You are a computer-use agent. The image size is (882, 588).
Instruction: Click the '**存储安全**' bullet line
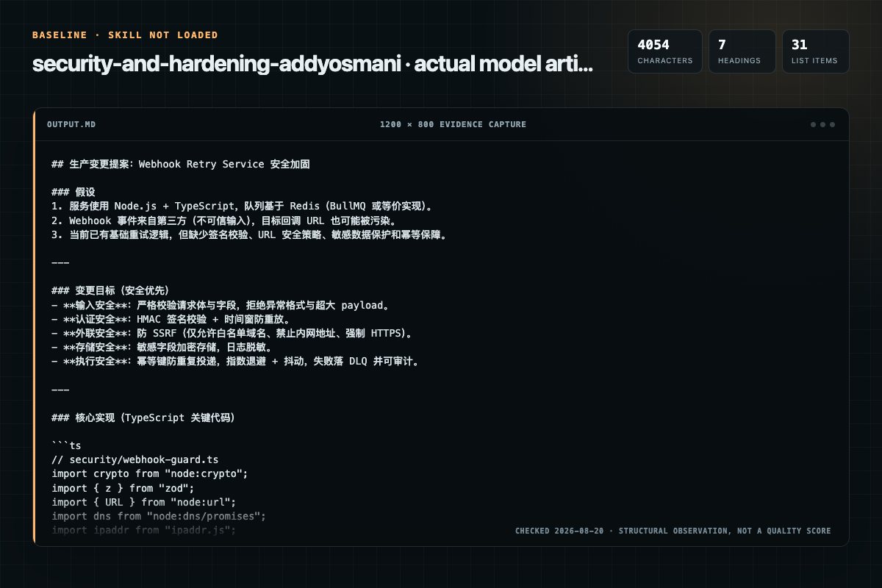pos(162,347)
